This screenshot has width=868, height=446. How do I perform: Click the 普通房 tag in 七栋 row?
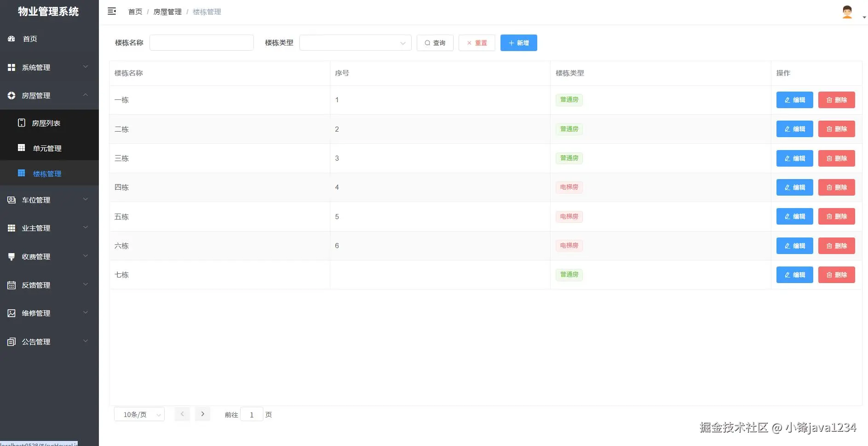click(569, 275)
